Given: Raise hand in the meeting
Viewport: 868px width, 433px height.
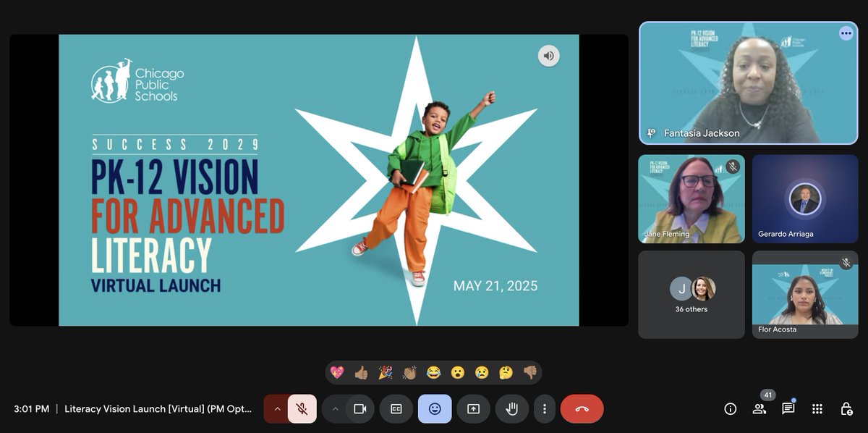Looking at the screenshot, I should tap(511, 409).
